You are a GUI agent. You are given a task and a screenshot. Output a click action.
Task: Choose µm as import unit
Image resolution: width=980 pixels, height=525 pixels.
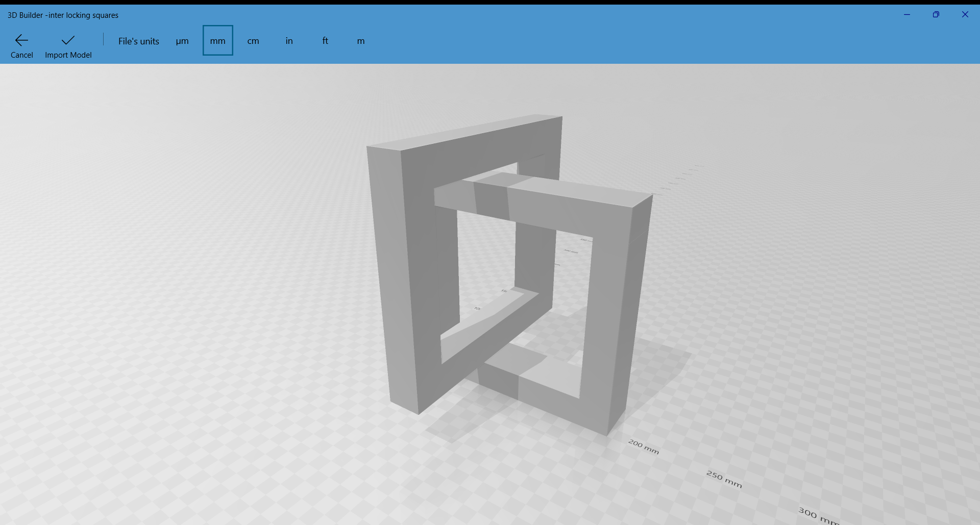click(182, 41)
